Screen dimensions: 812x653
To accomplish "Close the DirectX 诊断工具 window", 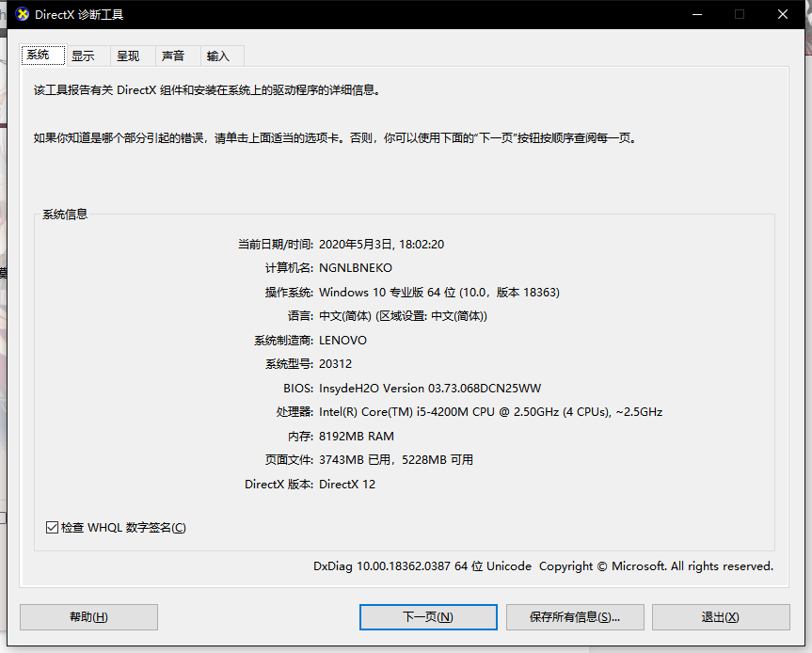I will point(783,14).
